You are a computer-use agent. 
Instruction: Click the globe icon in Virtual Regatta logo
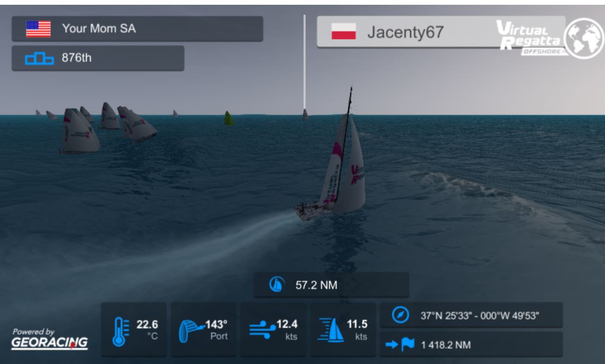[x=584, y=38]
